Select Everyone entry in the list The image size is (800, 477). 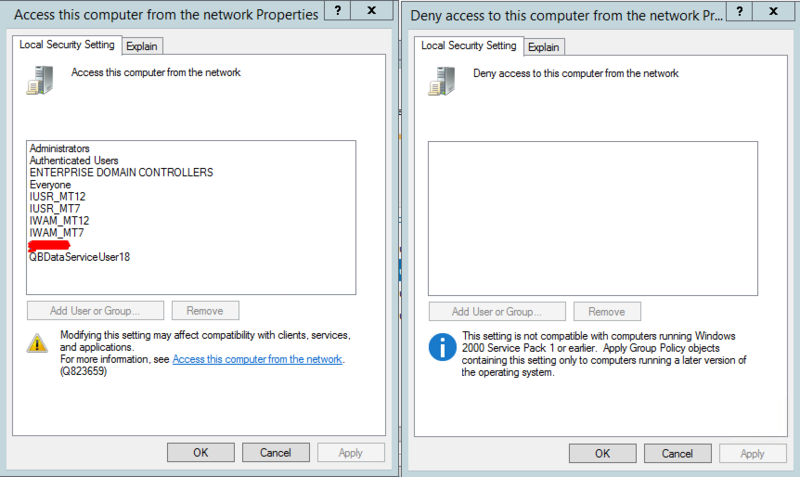point(50,184)
